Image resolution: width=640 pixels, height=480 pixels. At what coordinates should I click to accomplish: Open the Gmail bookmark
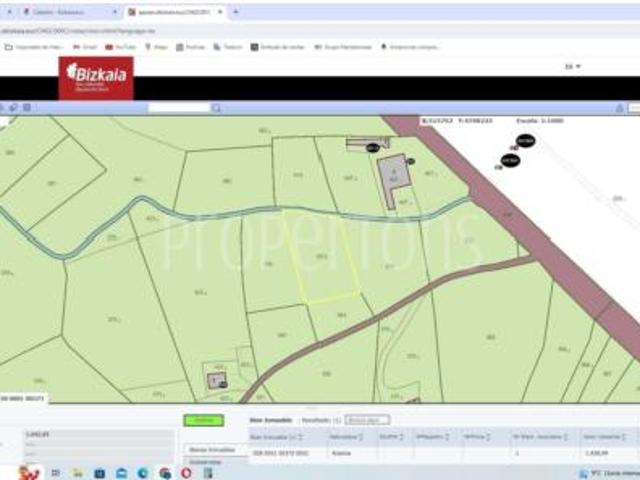click(85, 47)
